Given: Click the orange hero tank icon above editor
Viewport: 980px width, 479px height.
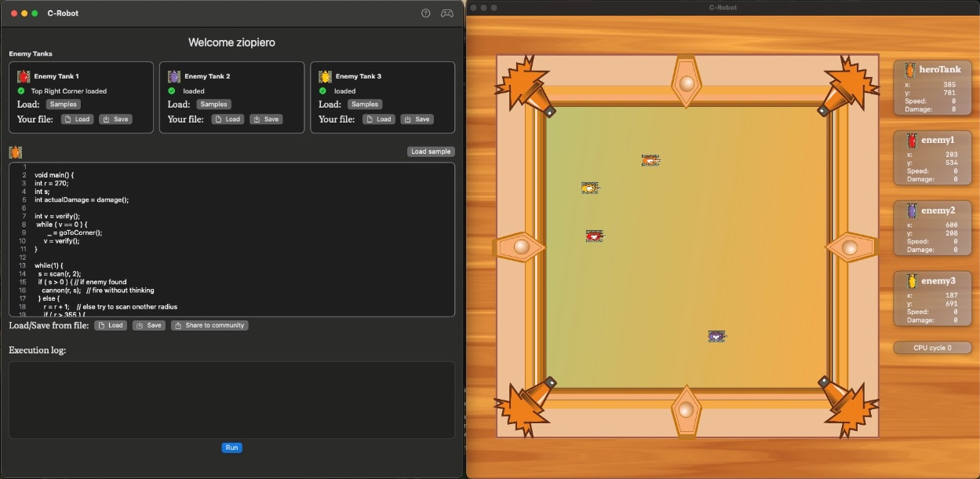Looking at the screenshot, I should click(x=16, y=152).
